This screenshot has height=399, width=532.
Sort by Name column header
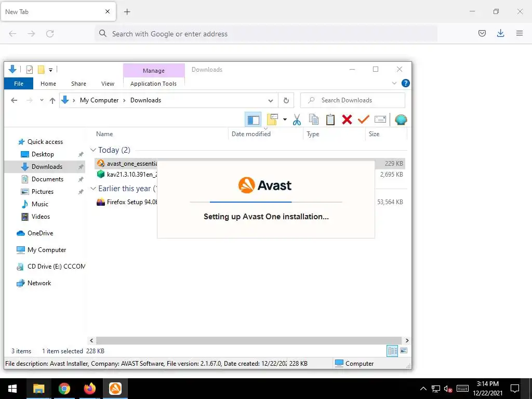pyautogui.click(x=104, y=134)
